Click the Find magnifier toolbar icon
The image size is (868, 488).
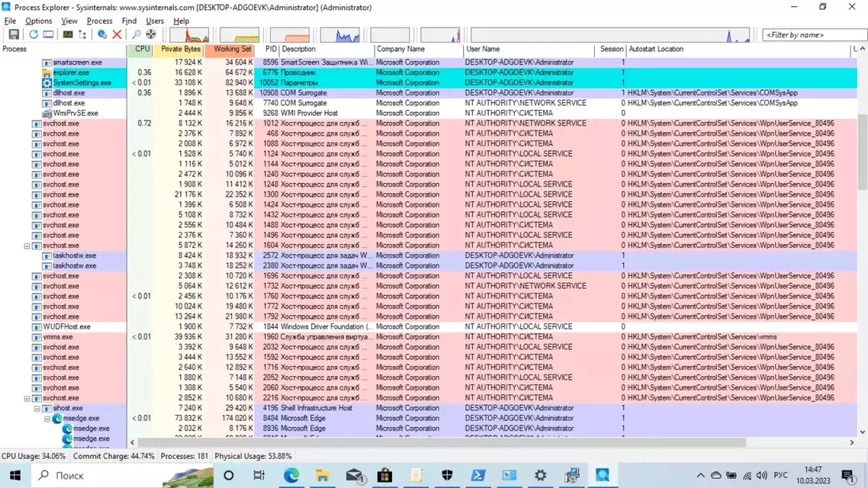(x=136, y=34)
